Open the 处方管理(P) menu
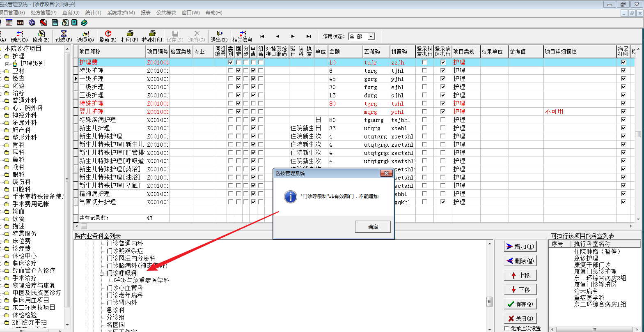The width and height of the screenshot is (644, 332). [44, 13]
